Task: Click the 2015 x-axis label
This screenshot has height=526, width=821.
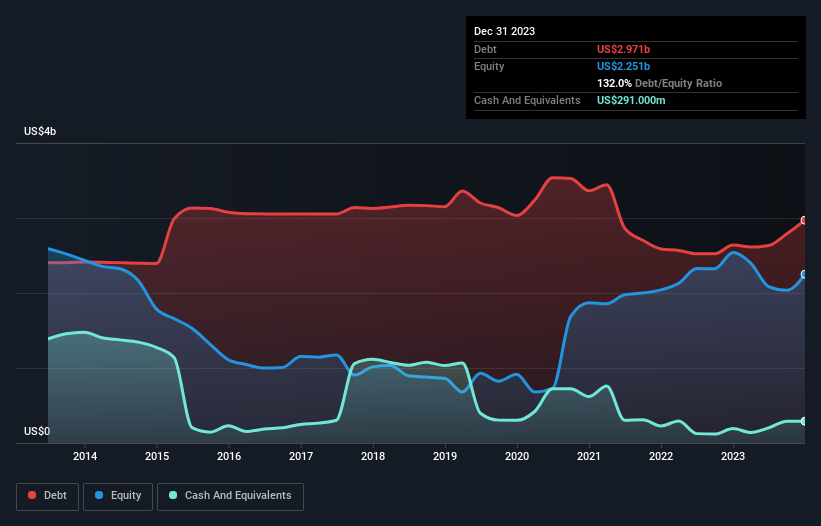Action: coord(157,456)
